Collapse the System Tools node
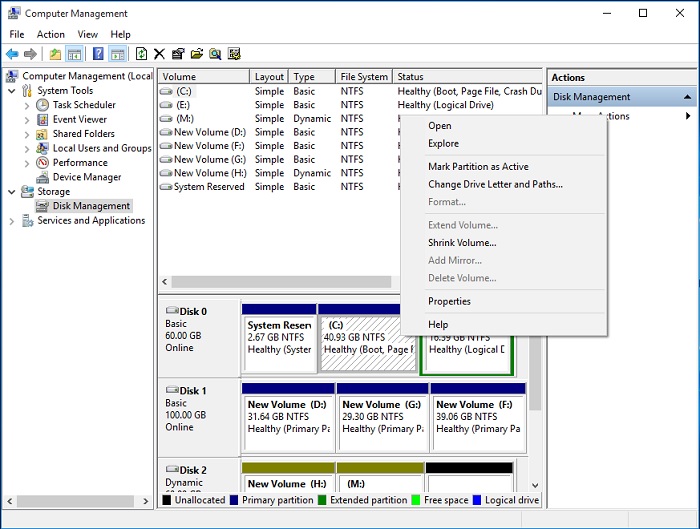The width and height of the screenshot is (700, 529). pyautogui.click(x=12, y=91)
